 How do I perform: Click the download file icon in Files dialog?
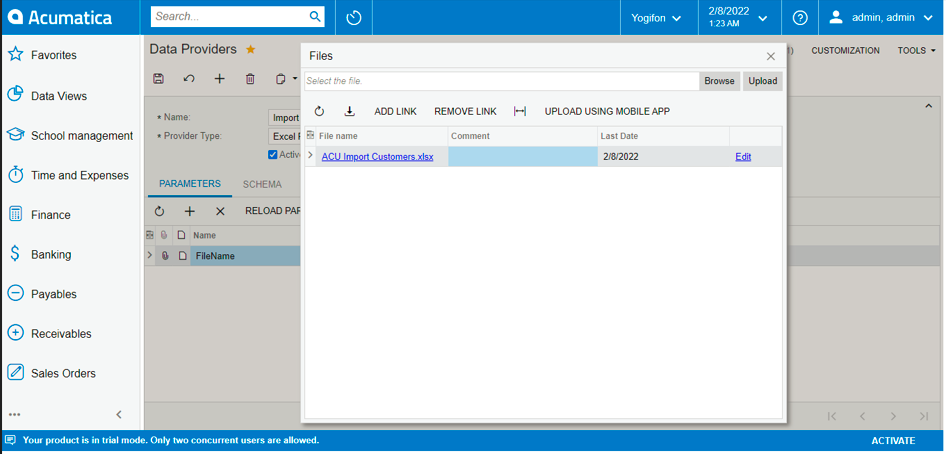[349, 111]
